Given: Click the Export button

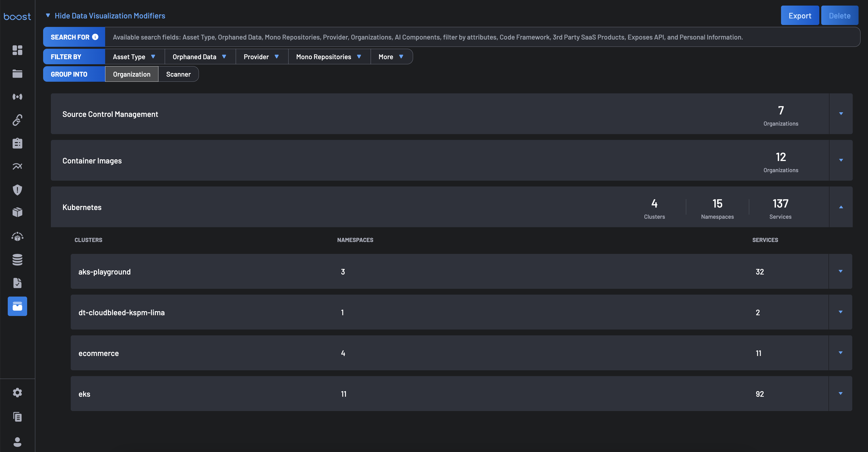Looking at the screenshot, I should pos(800,16).
